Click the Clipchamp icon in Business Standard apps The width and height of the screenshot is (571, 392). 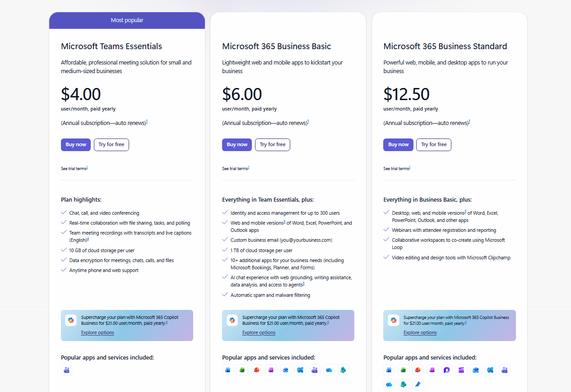point(461,370)
